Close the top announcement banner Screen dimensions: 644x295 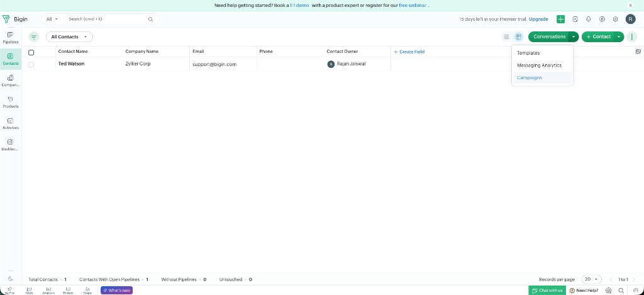click(x=630, y=5)
